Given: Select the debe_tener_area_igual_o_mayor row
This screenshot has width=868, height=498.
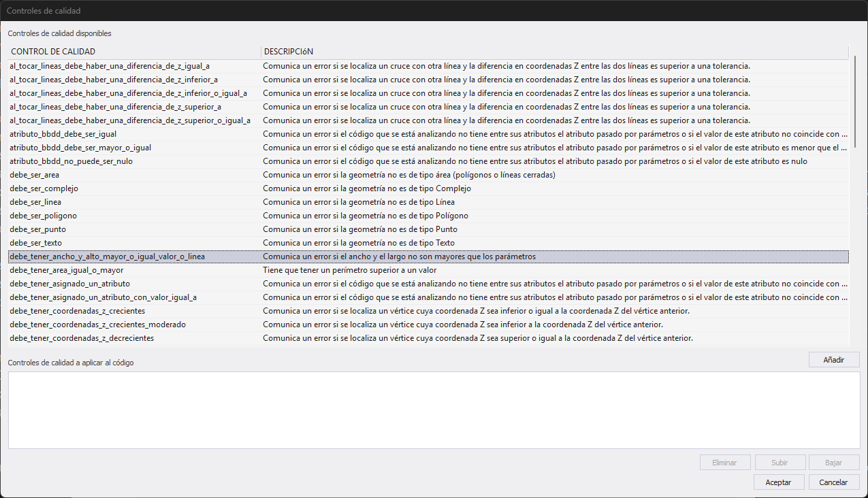Looking at the screenshot, I should 428,270.
